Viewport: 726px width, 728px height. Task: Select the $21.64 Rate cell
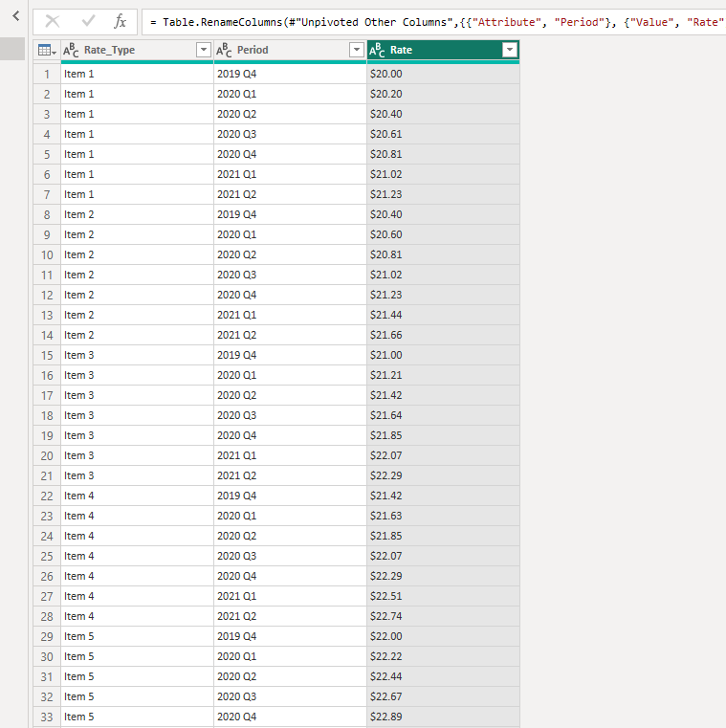tap(443, 415)
